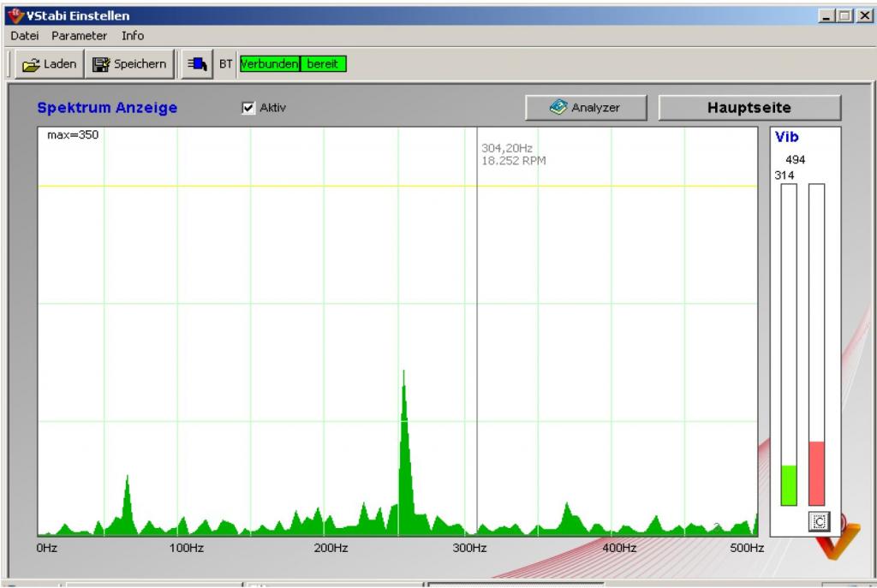Open the Info menu
The height and width of the screenshot is (588, 877).
(133, 36)
